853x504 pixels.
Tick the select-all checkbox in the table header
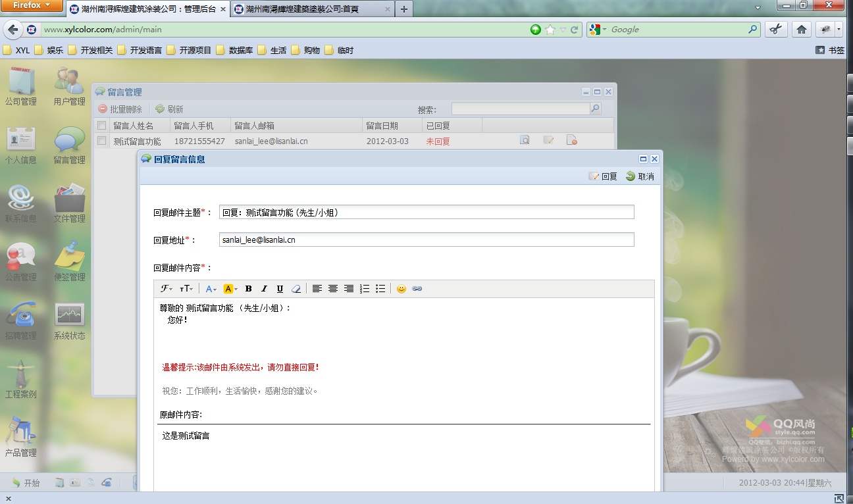pyautogui.click(x=101, y=125)
